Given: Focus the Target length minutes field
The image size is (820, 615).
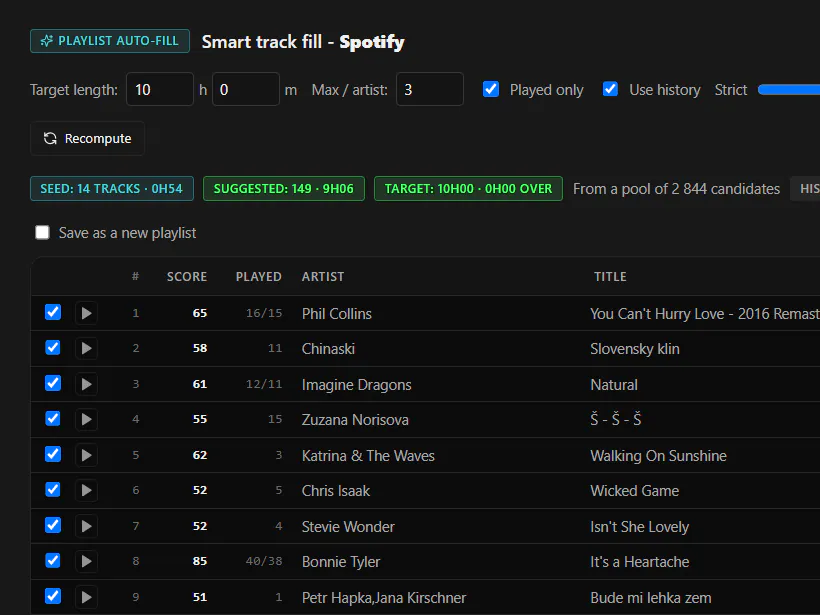Looking at the screenshot, I should [246, 89].
